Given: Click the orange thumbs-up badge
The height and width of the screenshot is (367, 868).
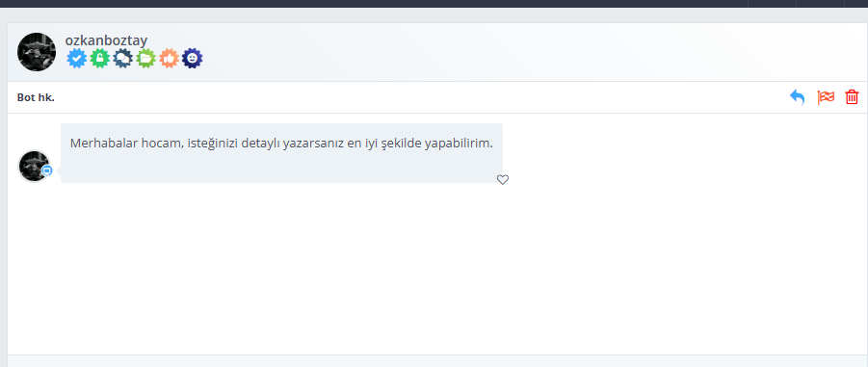Looking at the screenshot, I should [x=169, y=58].
